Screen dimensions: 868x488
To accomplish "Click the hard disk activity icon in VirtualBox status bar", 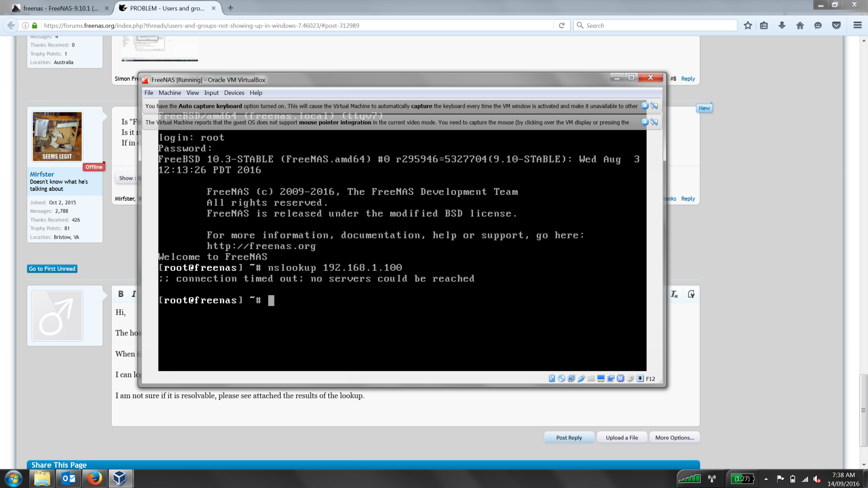I will (x=552, y=379).
